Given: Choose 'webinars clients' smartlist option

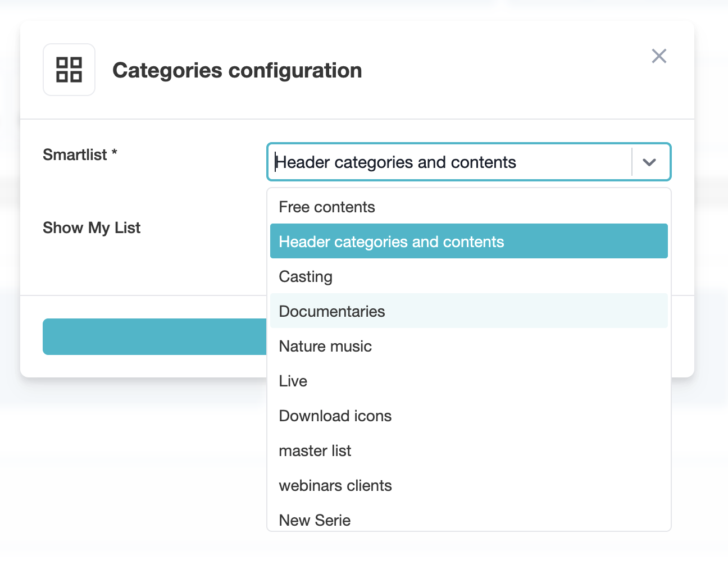Looking at the screenshot, I should click(335, 486).
